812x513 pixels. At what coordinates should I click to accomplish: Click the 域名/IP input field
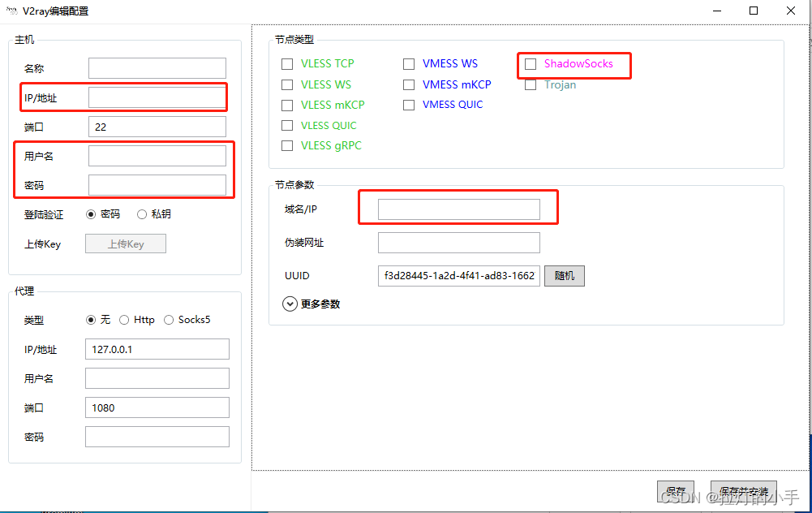click(459, 209)
